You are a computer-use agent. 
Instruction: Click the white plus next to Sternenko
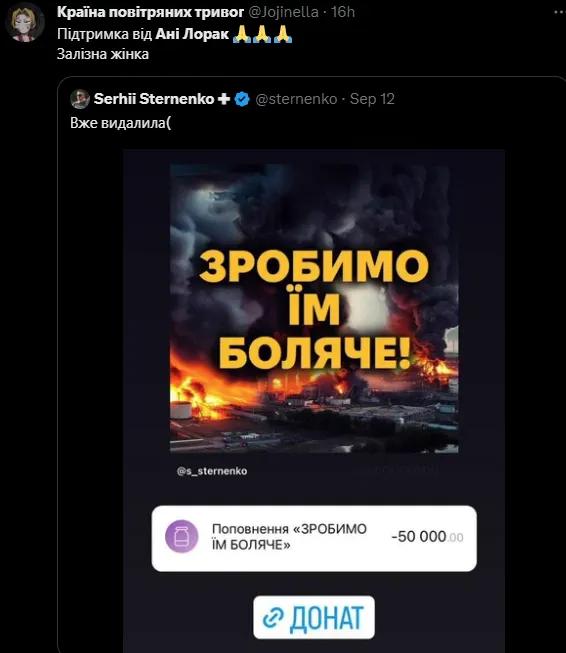224,99
